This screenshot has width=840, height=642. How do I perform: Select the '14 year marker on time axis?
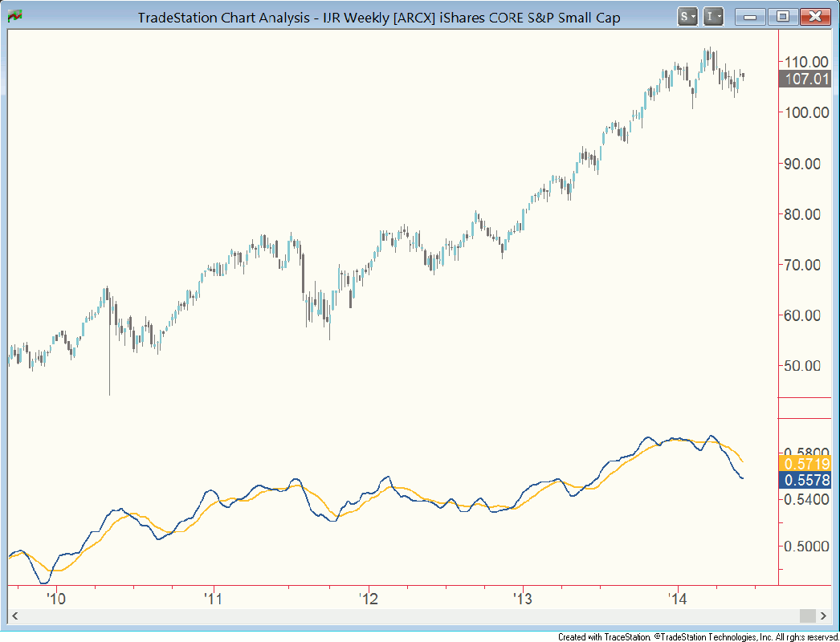pyautogui.click(x=679, y=599)
